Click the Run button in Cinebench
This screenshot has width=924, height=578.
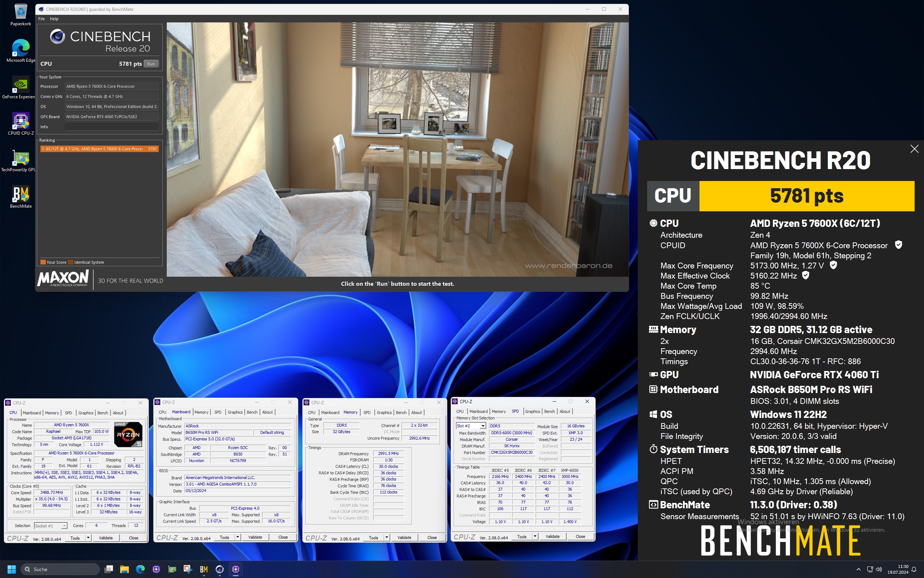[x=151, y=64]
